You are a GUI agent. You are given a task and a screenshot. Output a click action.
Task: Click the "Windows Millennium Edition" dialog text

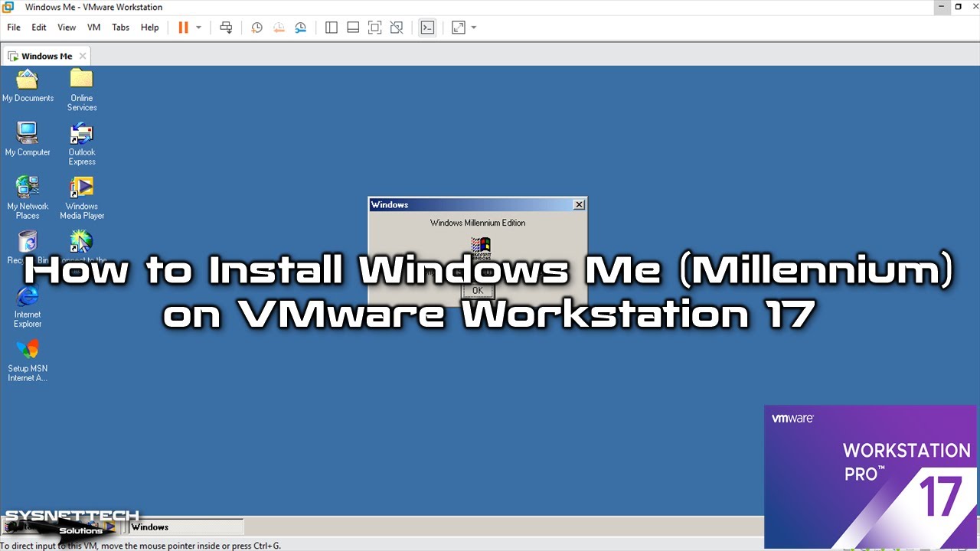point(478,223)
